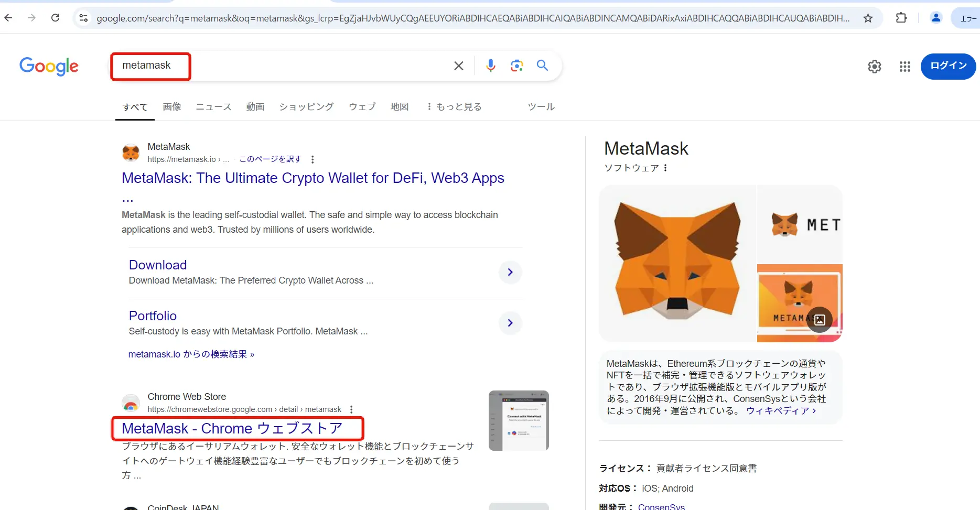980x510 pixels.
Task: Switch to the ニュース tab
Action: 213,107
